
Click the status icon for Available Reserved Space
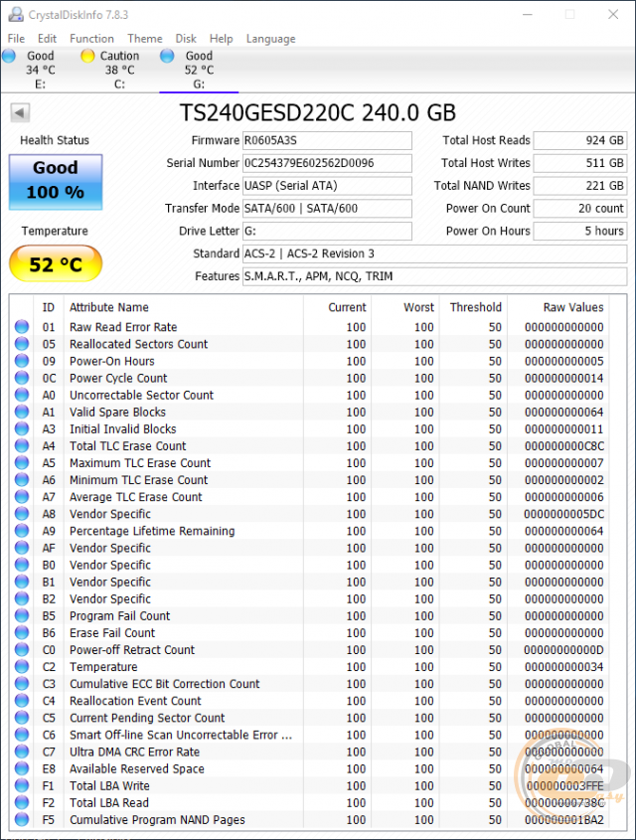[22, 768]
